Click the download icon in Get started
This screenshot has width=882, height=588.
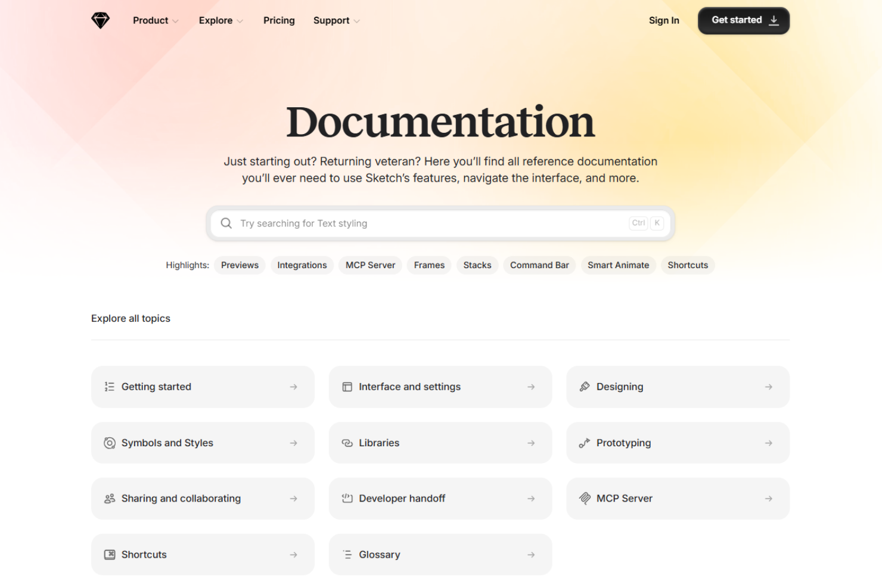[x=774, y=20]
